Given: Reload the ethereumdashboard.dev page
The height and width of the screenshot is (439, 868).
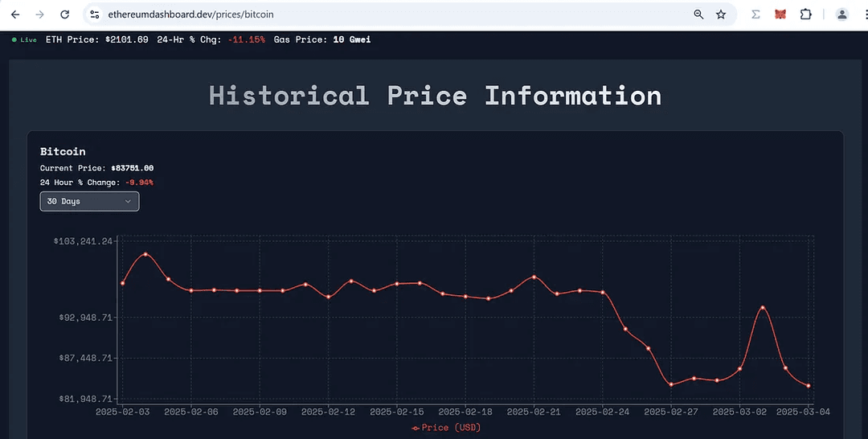Looking at the screenshot, I should (x=65, y=14).
